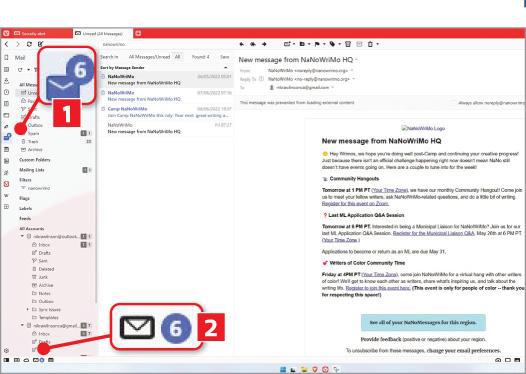Viewport: 526px width, 374px height.
Task: Click the Save search button
Action: point(224,57)
